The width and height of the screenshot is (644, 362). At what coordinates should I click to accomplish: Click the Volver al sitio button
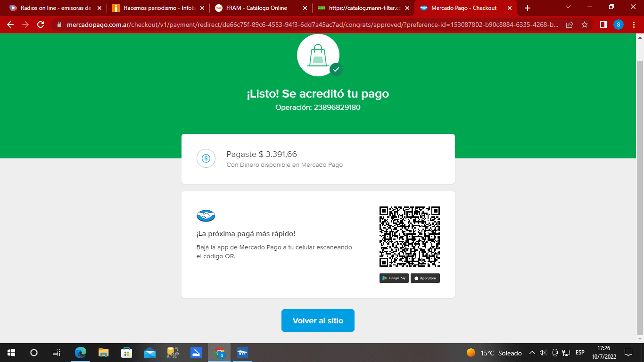(318, 321)
